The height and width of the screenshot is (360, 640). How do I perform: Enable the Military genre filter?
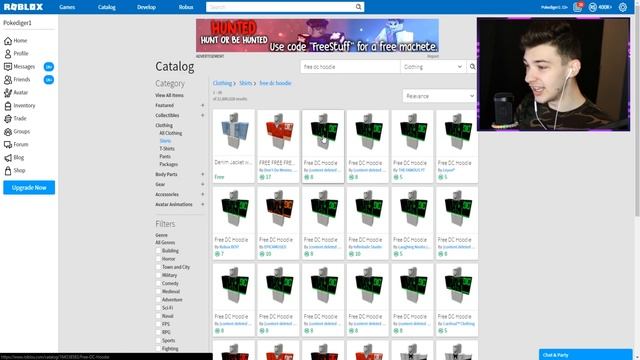(x=158, y=275)
